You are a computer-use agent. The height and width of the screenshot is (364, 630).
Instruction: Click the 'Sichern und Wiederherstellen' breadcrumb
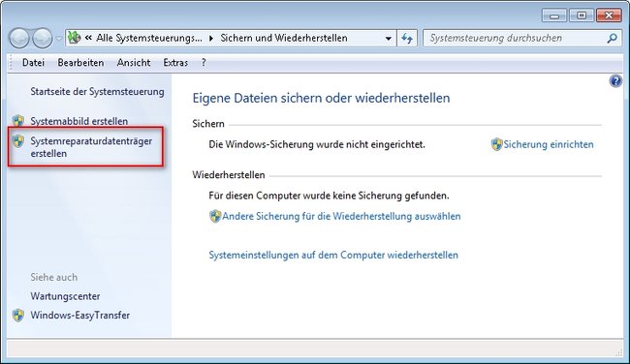coord(284,38)
